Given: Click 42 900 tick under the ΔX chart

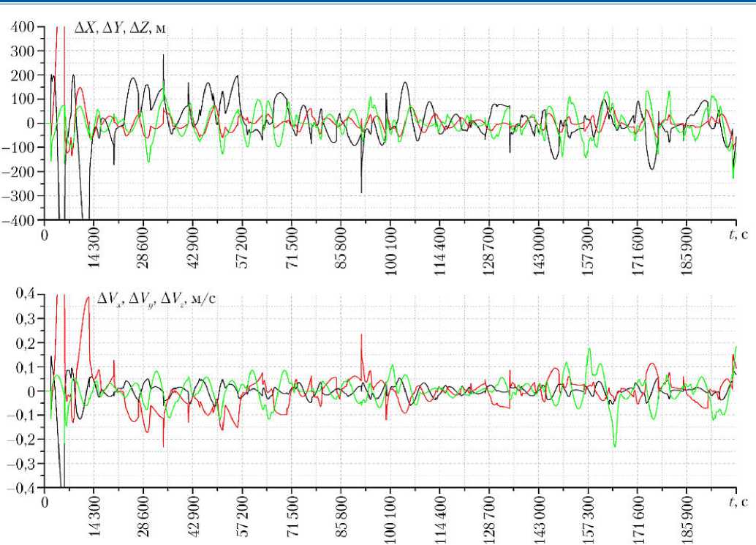Looking at the screenshot, I should [x=193, y=247].
